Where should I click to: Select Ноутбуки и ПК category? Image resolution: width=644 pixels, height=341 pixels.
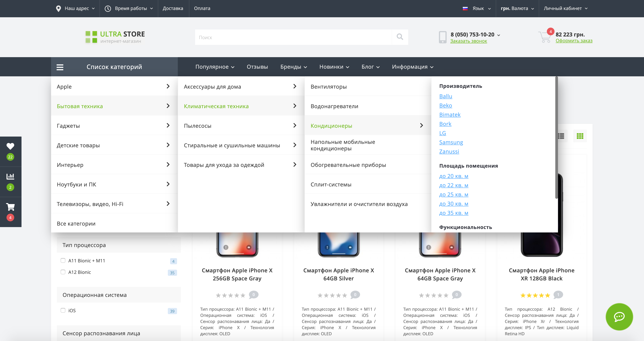click(x=114, y=184)
